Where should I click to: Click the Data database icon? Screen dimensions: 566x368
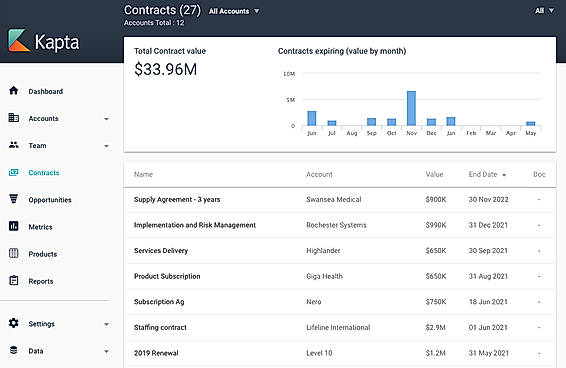(14, 350)
